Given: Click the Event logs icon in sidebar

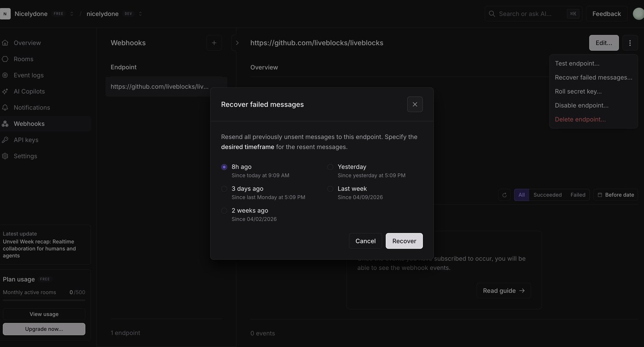Looking at the screenshot, I should tap(5, 75).
